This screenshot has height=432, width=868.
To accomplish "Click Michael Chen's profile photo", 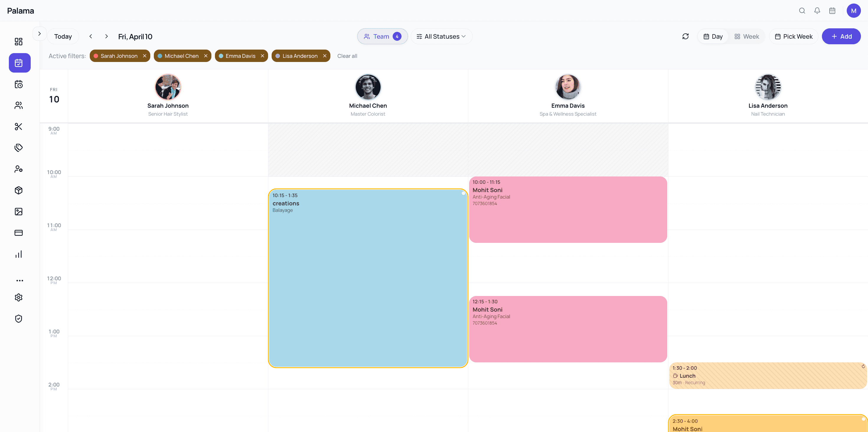I will (368, 87).
